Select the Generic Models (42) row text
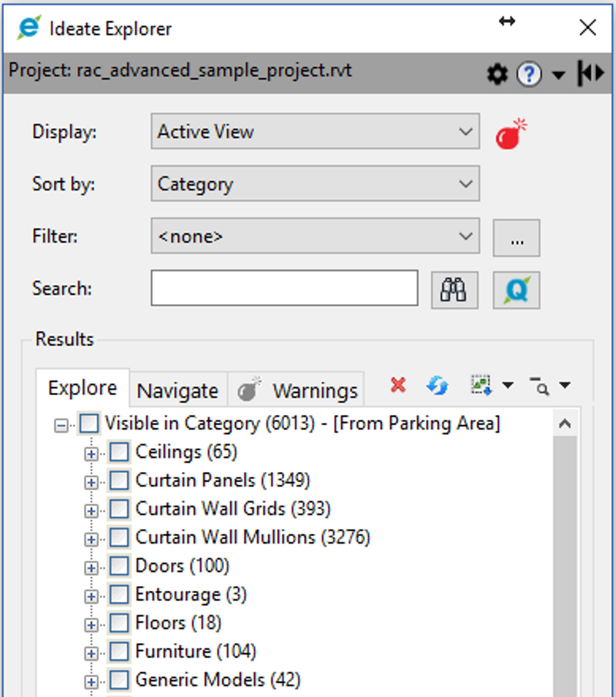The image size is (616, 697). [x=218, y=679]
